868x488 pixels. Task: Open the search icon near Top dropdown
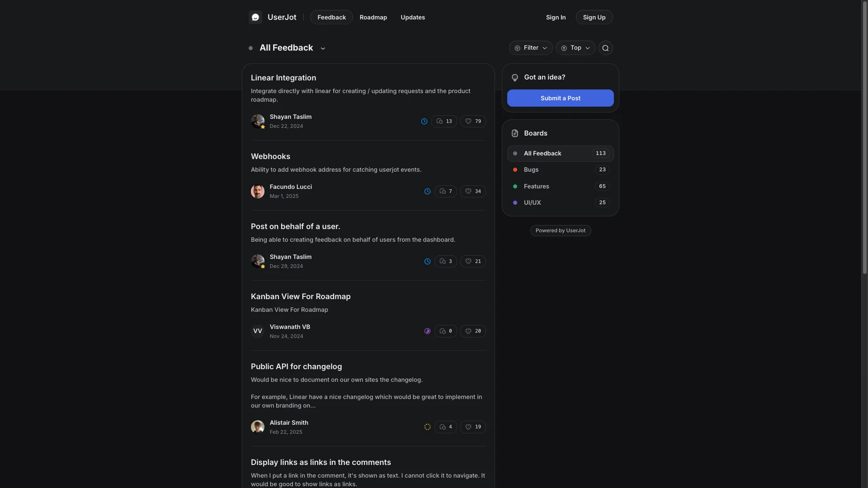point(605,47)
